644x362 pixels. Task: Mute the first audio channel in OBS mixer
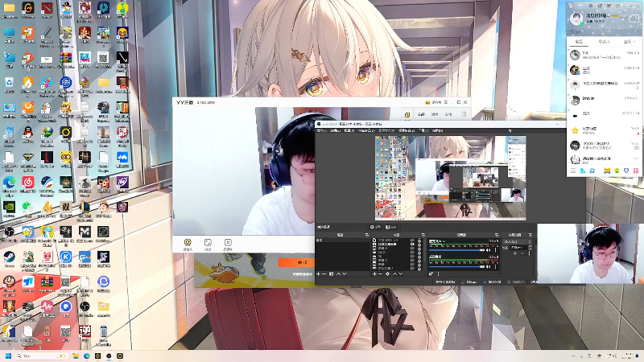coord(489,250)
